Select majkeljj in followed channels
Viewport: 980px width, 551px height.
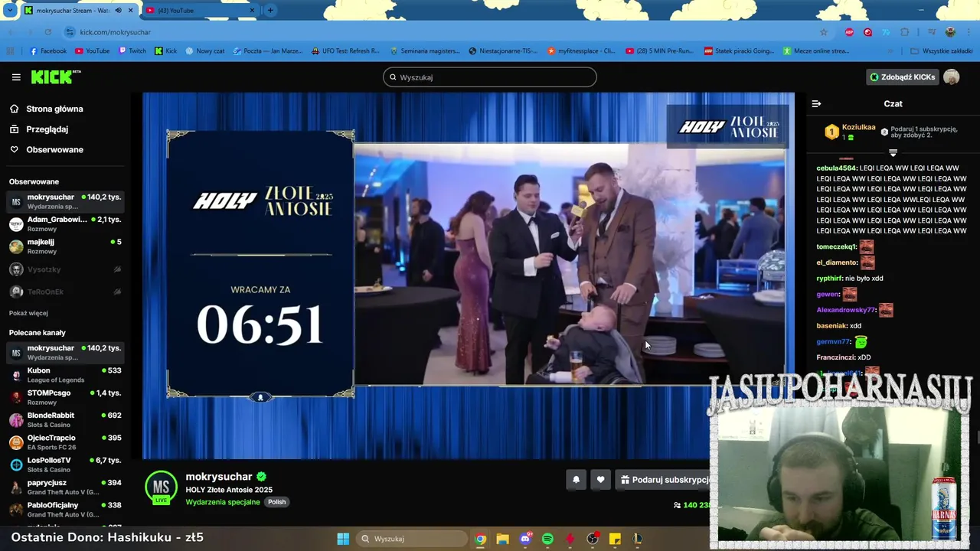[65, 246]
